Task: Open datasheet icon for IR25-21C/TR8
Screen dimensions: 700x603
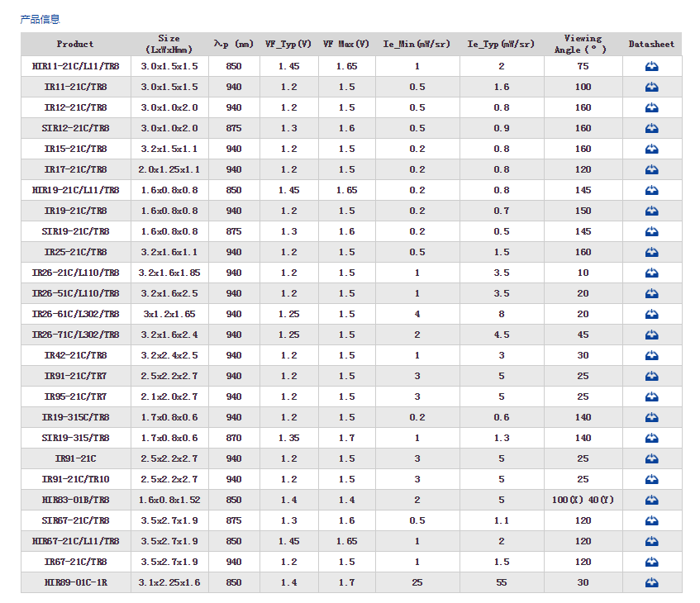Action: pos(651,252)
